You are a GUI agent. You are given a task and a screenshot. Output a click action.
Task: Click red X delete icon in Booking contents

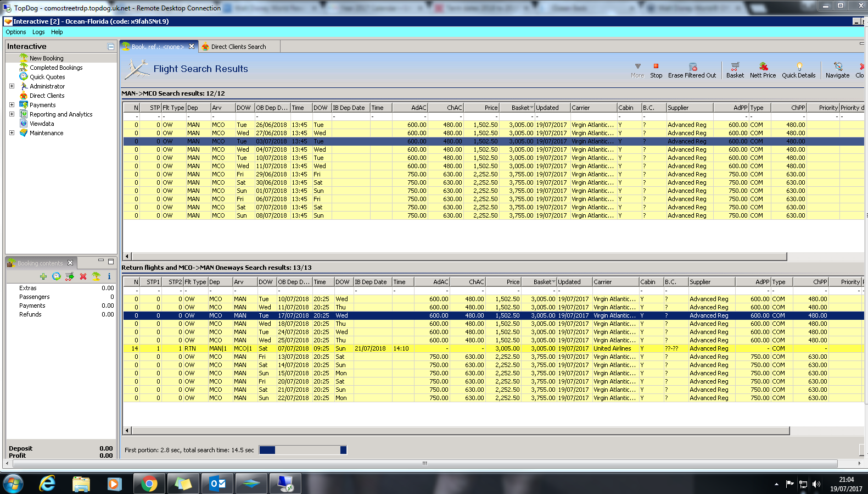tap(83, 276)
